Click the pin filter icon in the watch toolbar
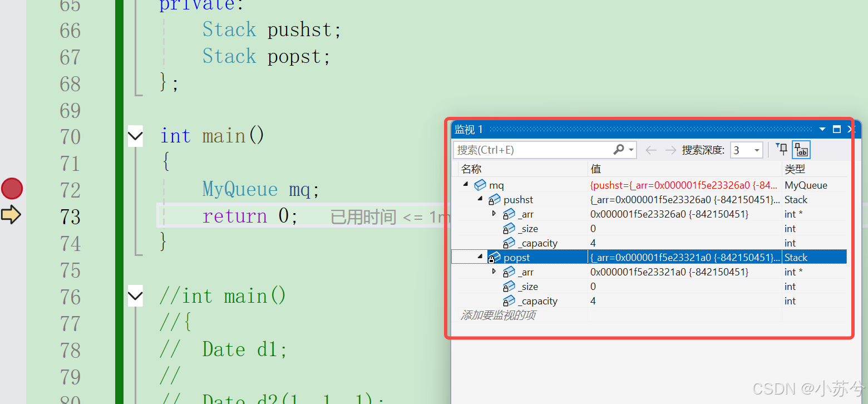 coord(782,149)
